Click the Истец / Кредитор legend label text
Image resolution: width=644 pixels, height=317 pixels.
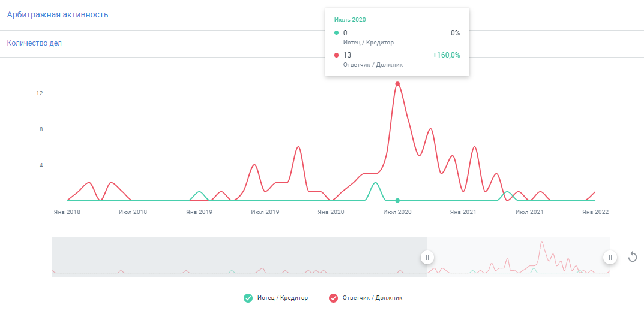pos(282,298)
